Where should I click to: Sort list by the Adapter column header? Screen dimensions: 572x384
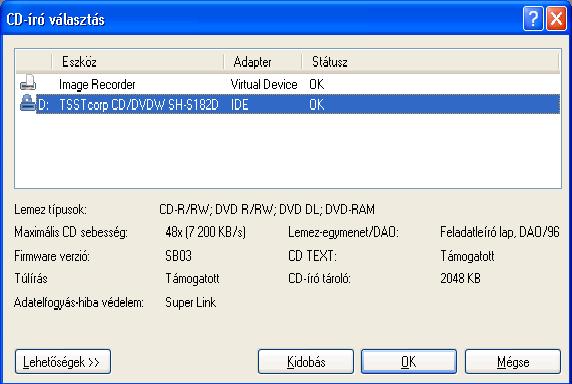click(x=263, y=62)
